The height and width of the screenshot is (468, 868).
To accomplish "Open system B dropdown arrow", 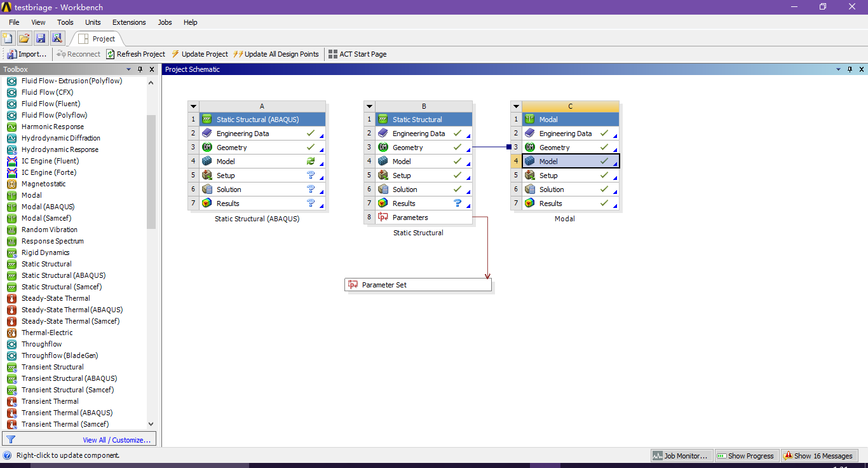I will [370, 107].
